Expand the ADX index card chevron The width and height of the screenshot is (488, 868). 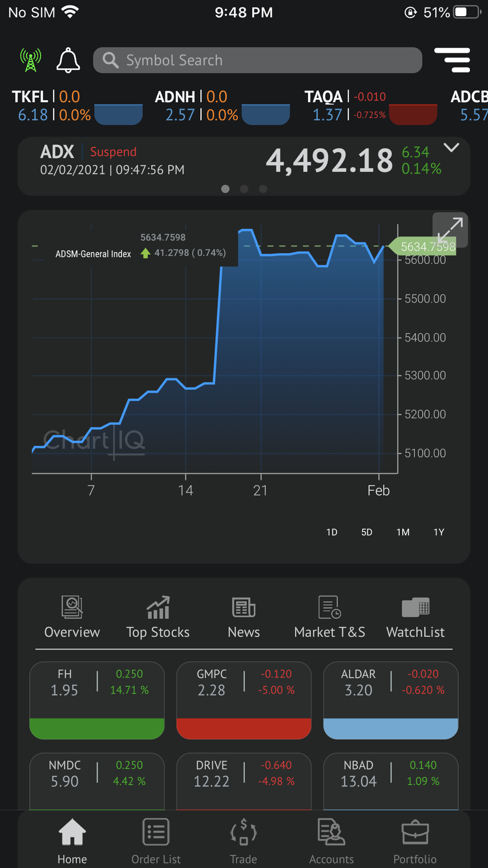coord(451,147)
